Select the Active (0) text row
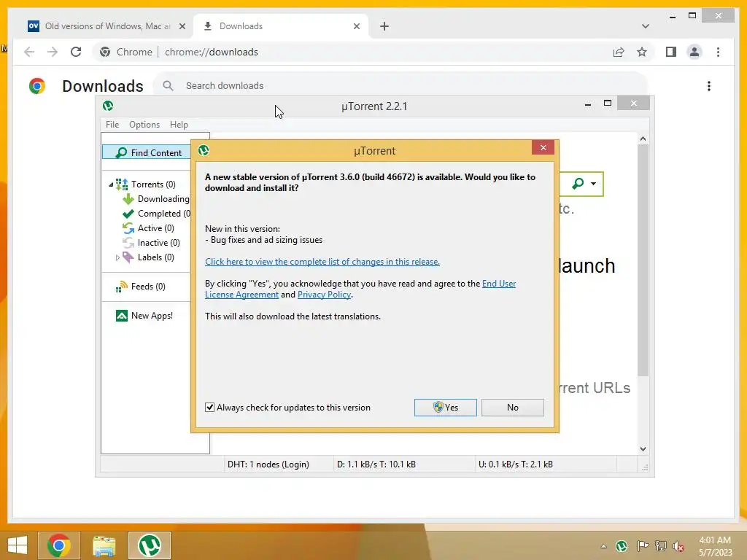The image size is (747, 560). coord(156,228)
